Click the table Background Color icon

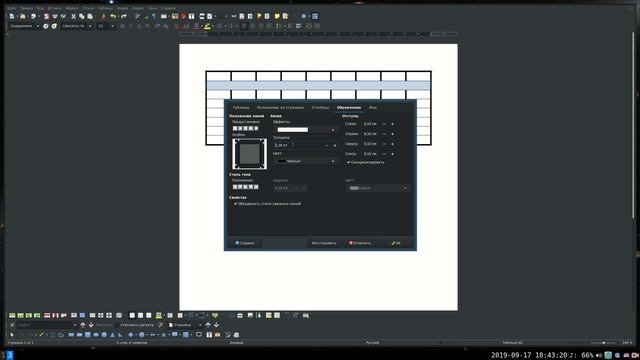pyautogui.click(x=158, y=316)
